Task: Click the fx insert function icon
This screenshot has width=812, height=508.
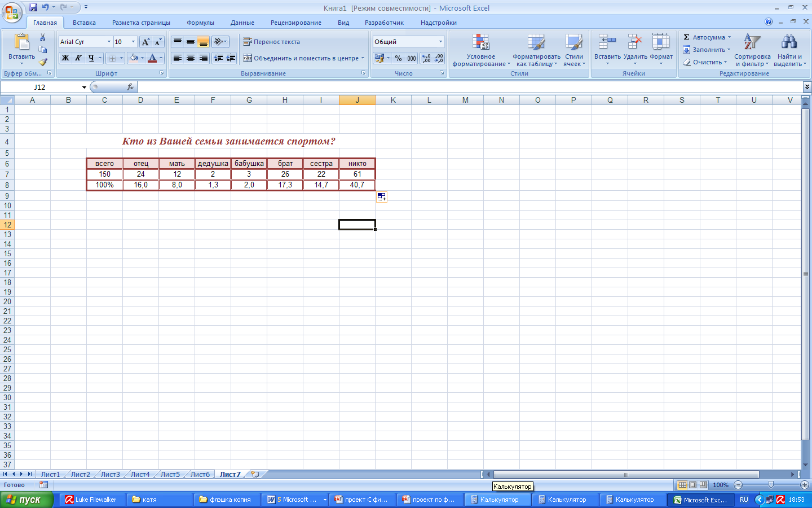Action: (130, 87)
